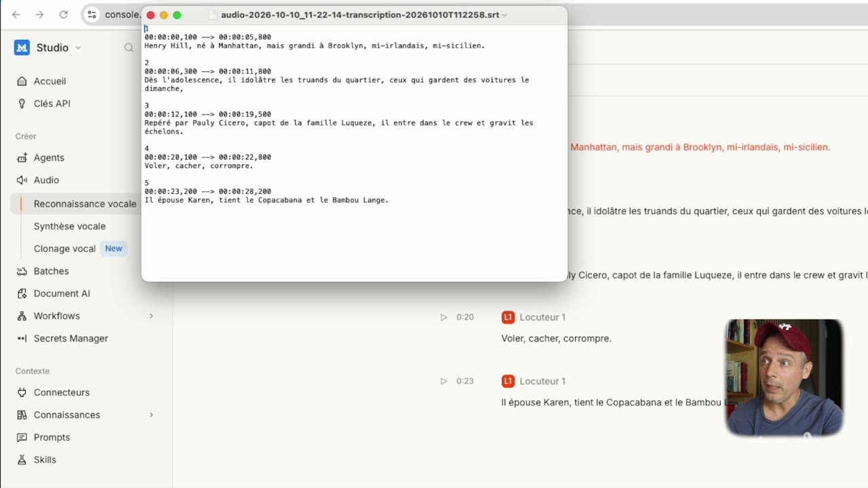Image resolution: width=868 pixels, height=488 pixels.
Task: Click the SRT line 'Il épouse Karen, tient le Copacabana'
Action: 267,201
